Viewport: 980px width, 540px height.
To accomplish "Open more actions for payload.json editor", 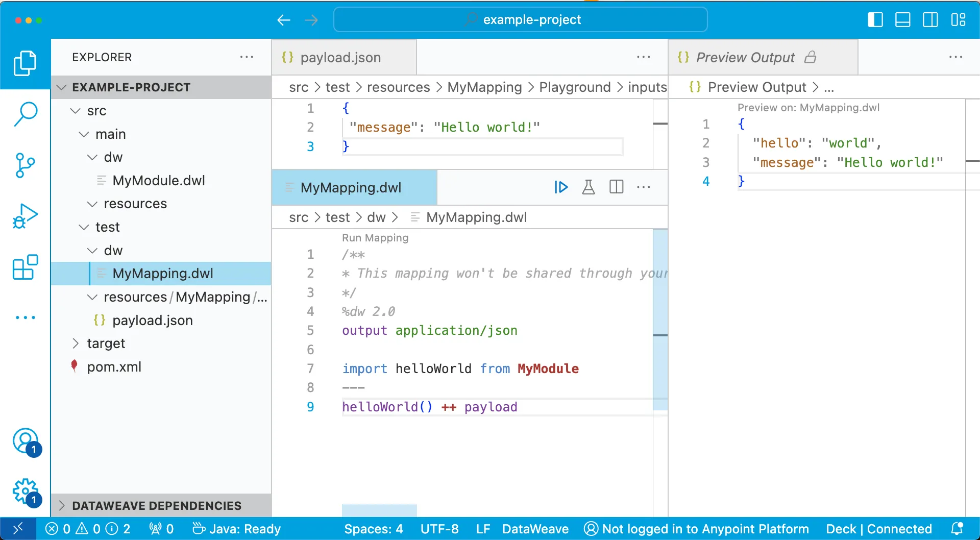I will [644, 57].
